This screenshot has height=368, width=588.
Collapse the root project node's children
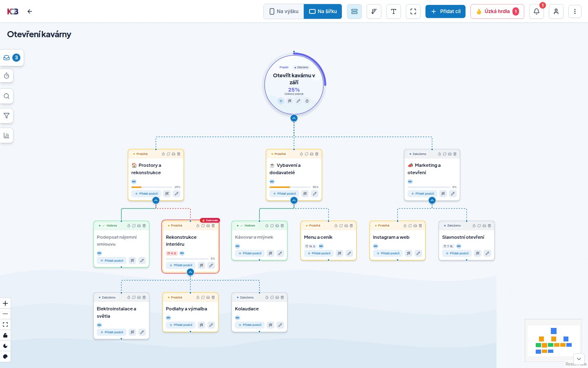(x=294, y=118)
